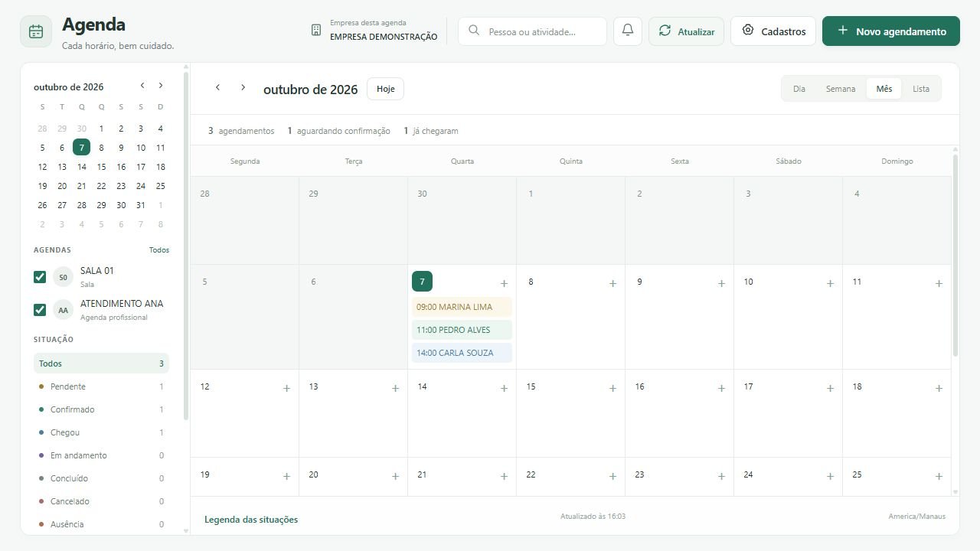The image size is (980, 551).
Task: Go to next month in mini calendar
Action: (x=161, y=86)
